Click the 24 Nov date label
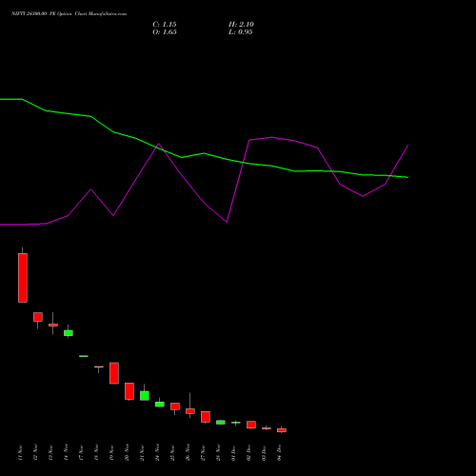 tap(157, 452)
